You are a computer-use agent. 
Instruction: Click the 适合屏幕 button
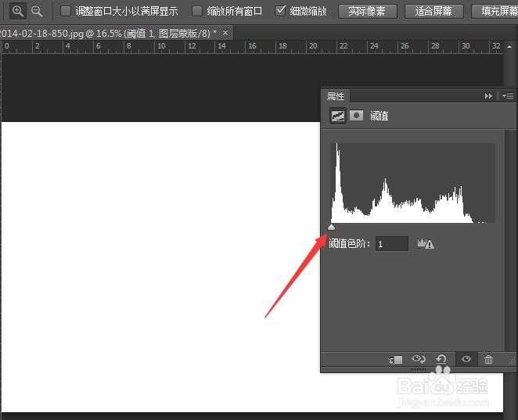coord(434,12)
